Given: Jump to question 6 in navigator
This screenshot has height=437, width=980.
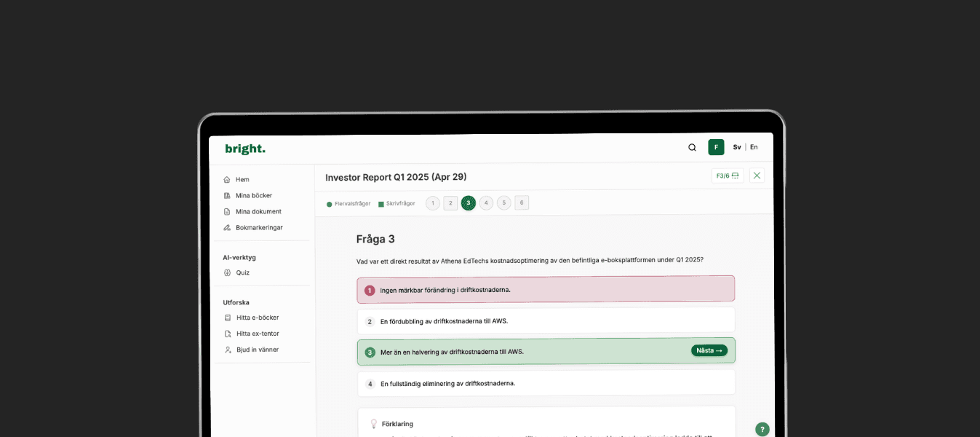Looking at the screenshot, I should pos(522,203).
